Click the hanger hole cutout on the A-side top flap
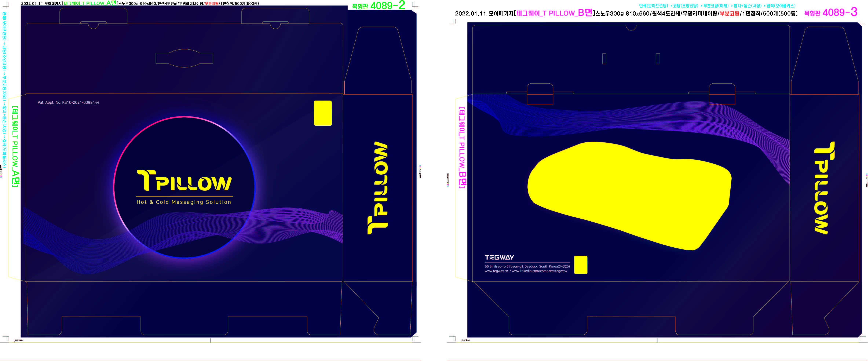Image resolution: width=868 pixels, height=361 pixels. point(184,58)
